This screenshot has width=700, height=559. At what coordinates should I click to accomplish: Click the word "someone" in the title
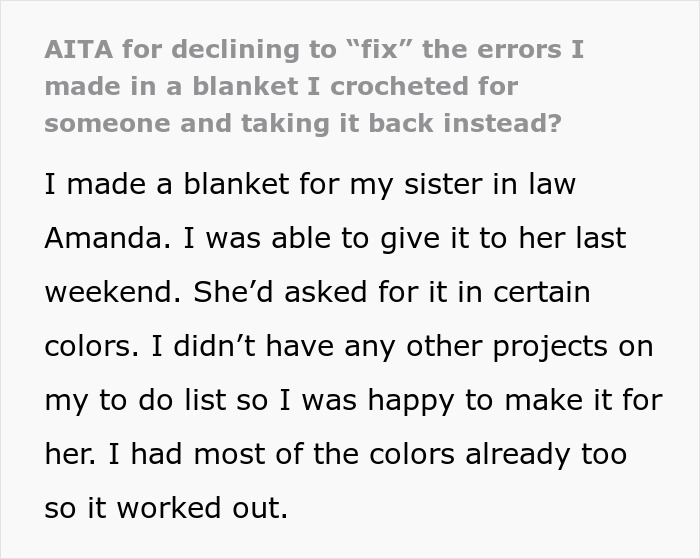click(108, 124)
